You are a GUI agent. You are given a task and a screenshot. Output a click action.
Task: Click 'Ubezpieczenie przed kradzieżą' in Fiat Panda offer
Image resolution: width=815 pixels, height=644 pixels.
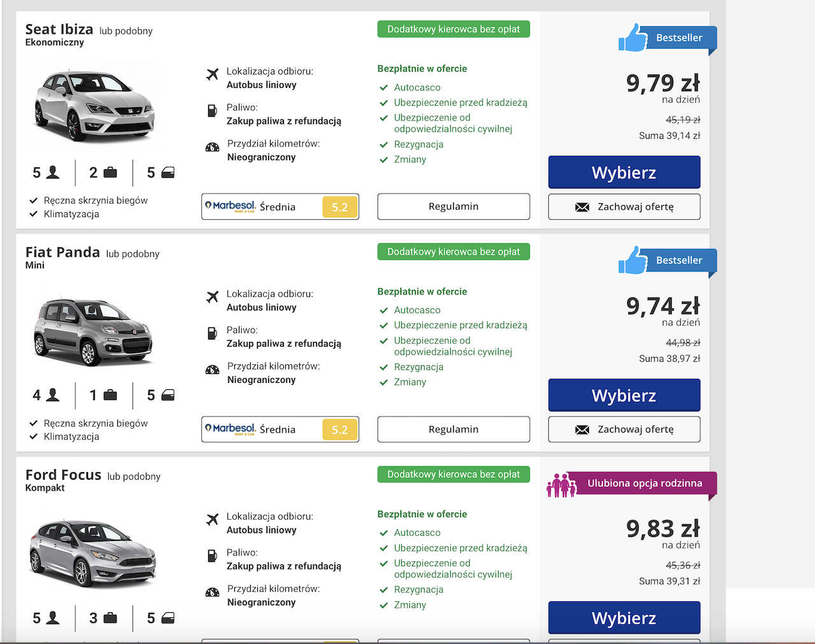tap(460, 326)
